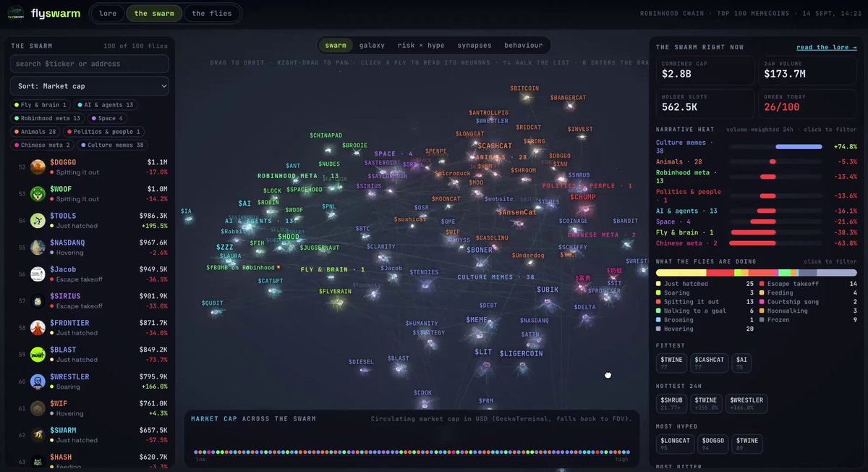This screenshot has height=472, width=868.
Task: Select the risk × hype view tab
Action: point(421,45)
